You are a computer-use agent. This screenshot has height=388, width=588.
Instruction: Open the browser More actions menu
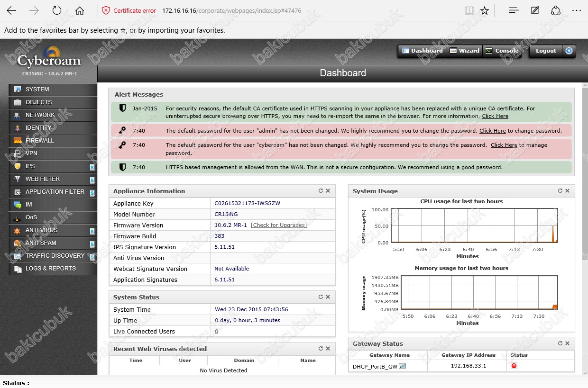tap(576, 10)
